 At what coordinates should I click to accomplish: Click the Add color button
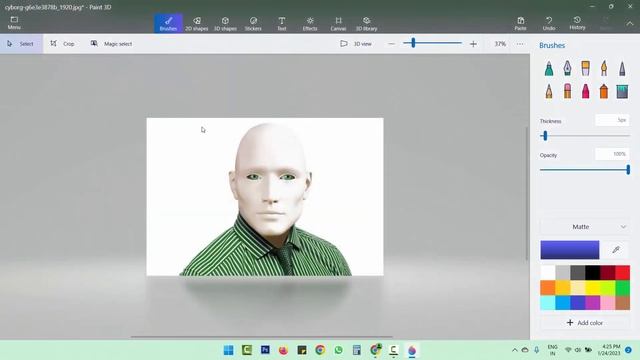pyautogui.click(x=585, y=323)
